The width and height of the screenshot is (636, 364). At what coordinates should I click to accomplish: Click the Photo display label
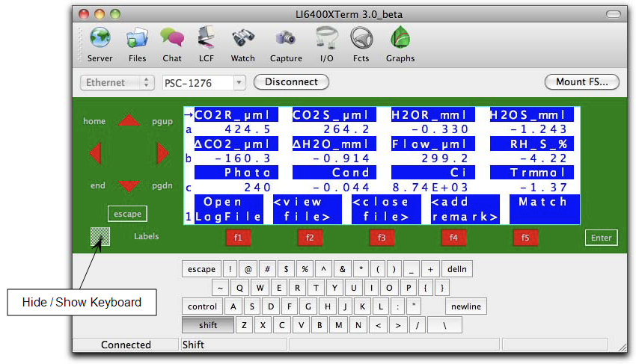coord(236,172)
